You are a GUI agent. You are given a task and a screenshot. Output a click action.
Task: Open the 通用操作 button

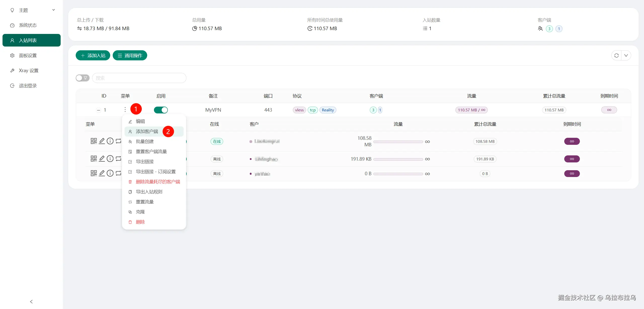(x=130, y=56)
